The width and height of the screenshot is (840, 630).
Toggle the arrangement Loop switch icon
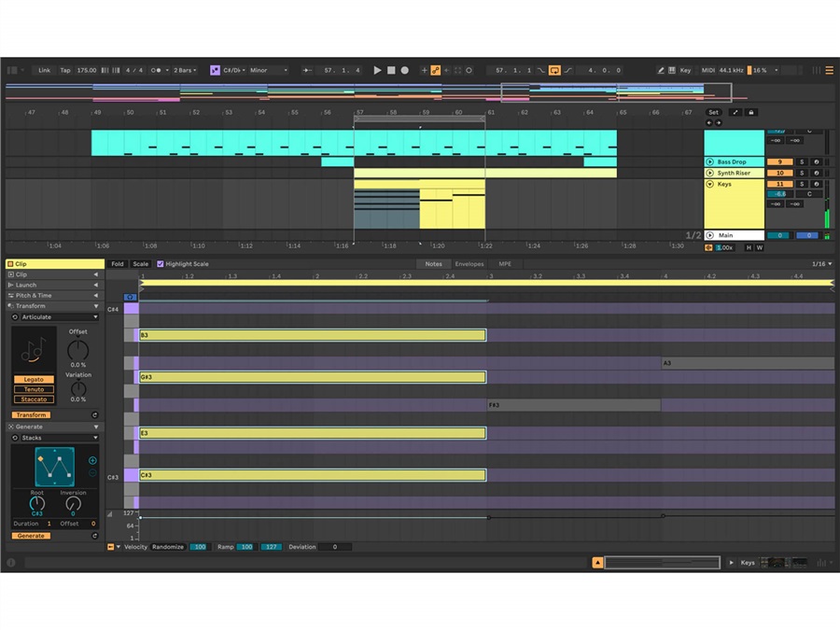[554, 70]
